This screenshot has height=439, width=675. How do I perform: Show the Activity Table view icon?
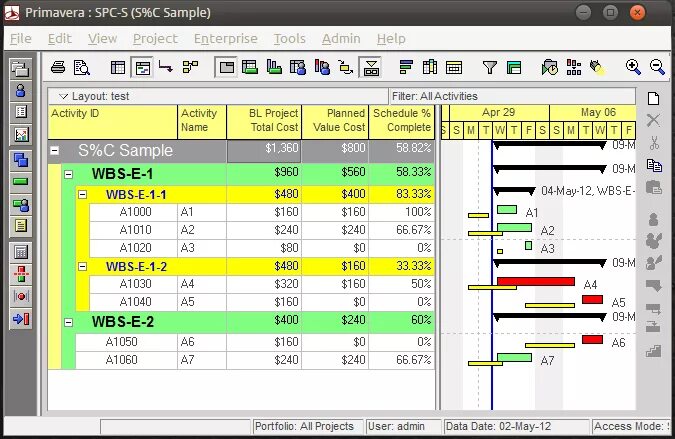[118, 68]
